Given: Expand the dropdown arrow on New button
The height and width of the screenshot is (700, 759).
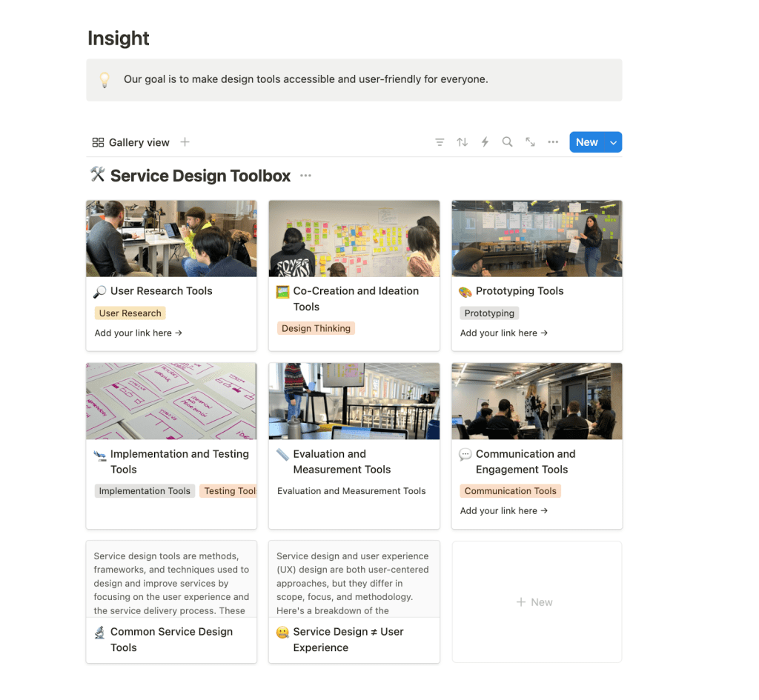Looking at the screenshot, I should coord(613,143).
